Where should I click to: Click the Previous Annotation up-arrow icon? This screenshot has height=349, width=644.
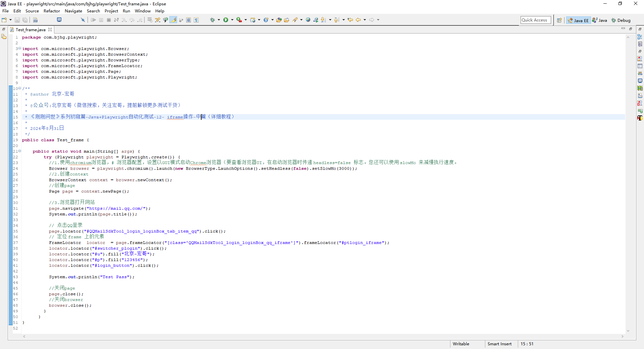click(x=337, y=20)
